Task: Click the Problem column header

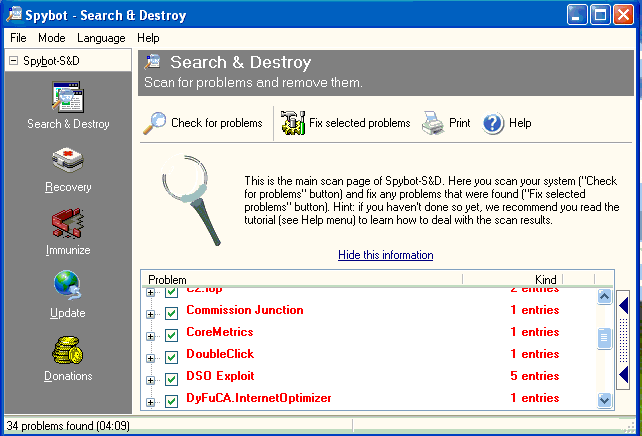Action: (x=300, y=279)
